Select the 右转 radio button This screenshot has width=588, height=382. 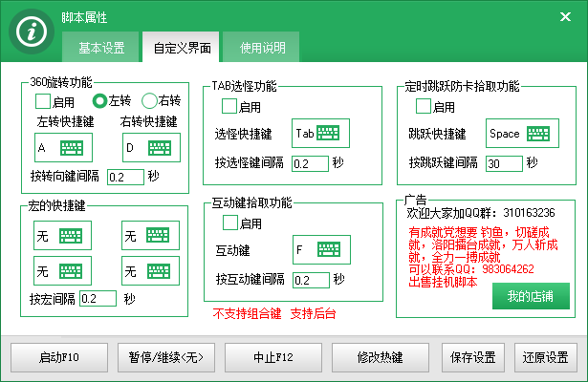pyautogui.click(x=149, y=100)
